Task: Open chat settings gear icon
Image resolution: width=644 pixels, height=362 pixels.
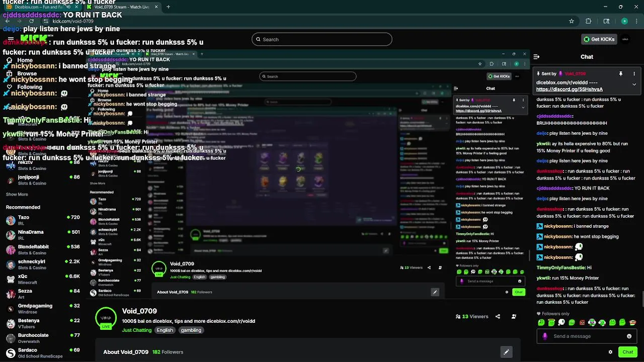Action: [610, 352]
